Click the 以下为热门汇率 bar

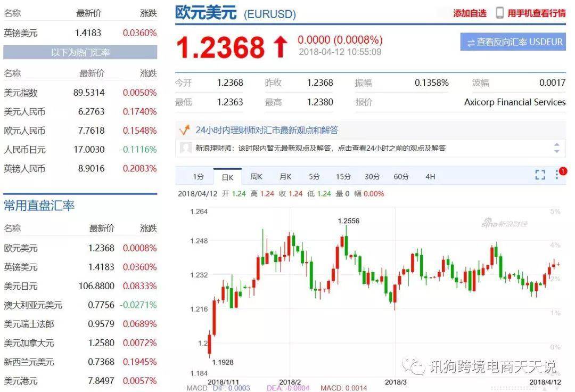coord(80,52)
